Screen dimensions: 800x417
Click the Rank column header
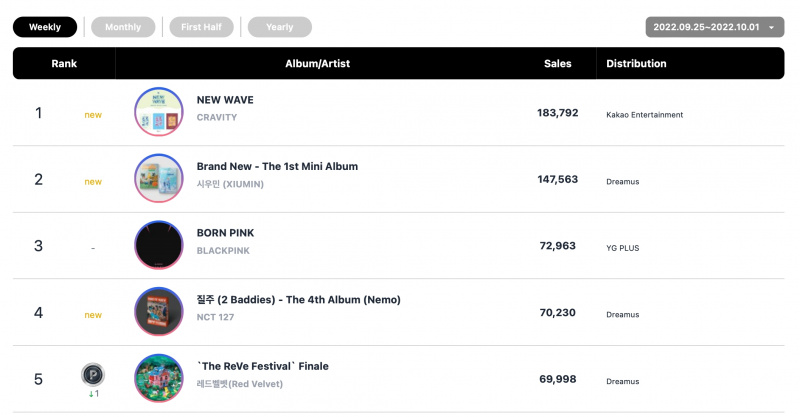64,64
